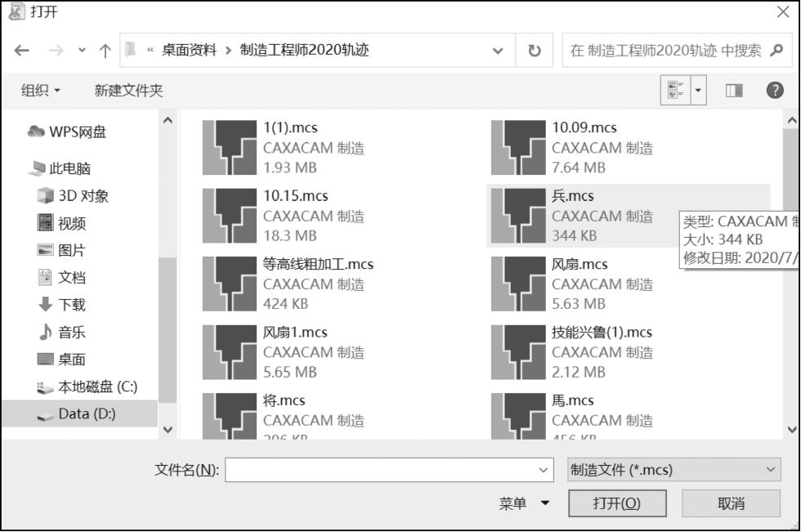Open the view options dropdown arrow
The image size is (801, 532).
pos(698,91)
